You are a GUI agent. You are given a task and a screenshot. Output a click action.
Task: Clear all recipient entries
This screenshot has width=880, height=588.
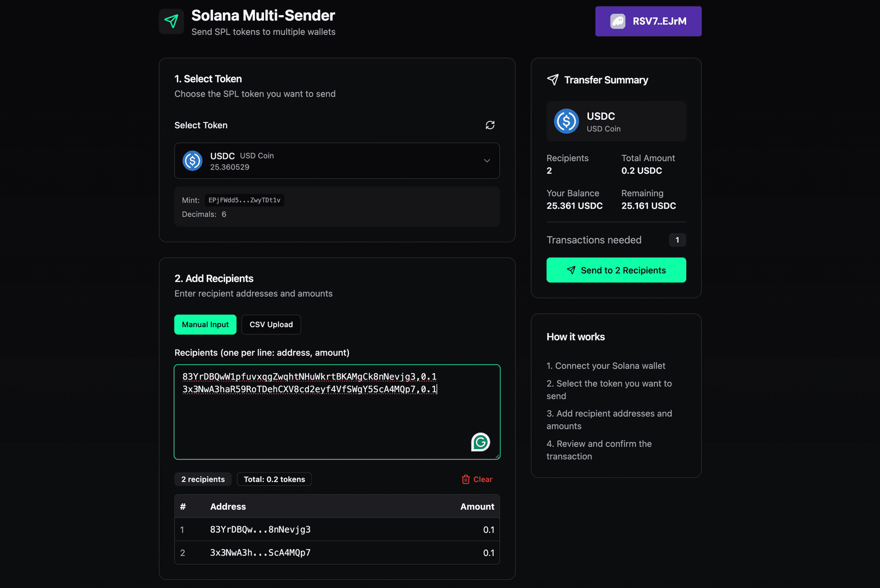(477, 479)
